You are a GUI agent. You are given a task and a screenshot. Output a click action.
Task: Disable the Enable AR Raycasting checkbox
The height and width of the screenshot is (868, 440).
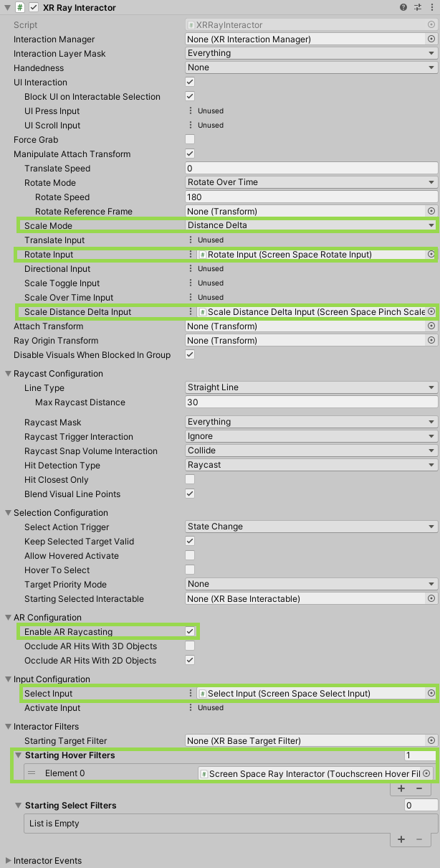pos(190,632)
